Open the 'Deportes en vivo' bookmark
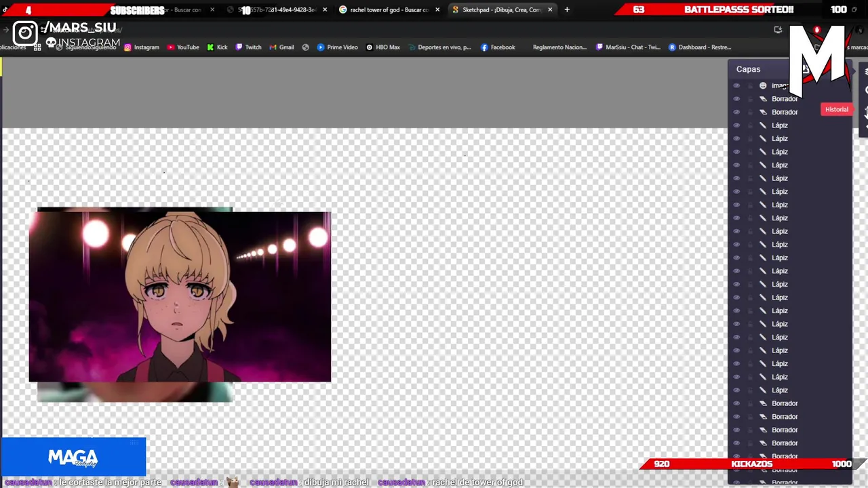 click(439, 47)
